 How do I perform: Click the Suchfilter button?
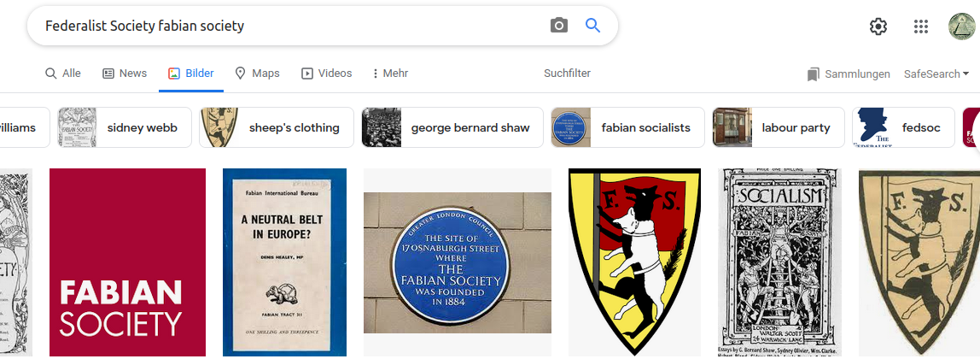567,74
